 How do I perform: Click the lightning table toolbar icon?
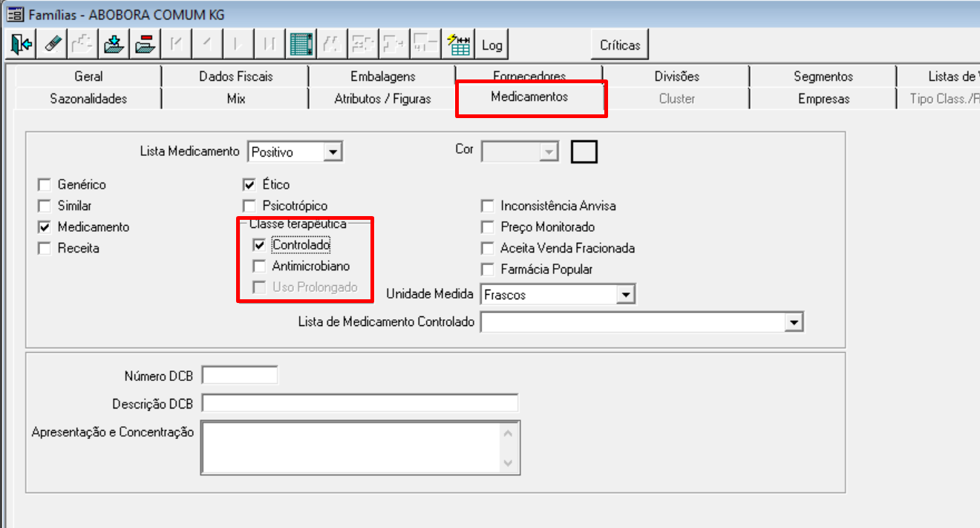459,45
